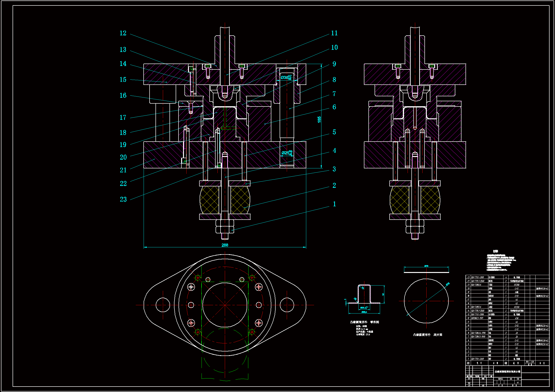Click the drawing title in the title block
Image resolution: width=555 pixels, height=392 pixels.
(507, 371)
